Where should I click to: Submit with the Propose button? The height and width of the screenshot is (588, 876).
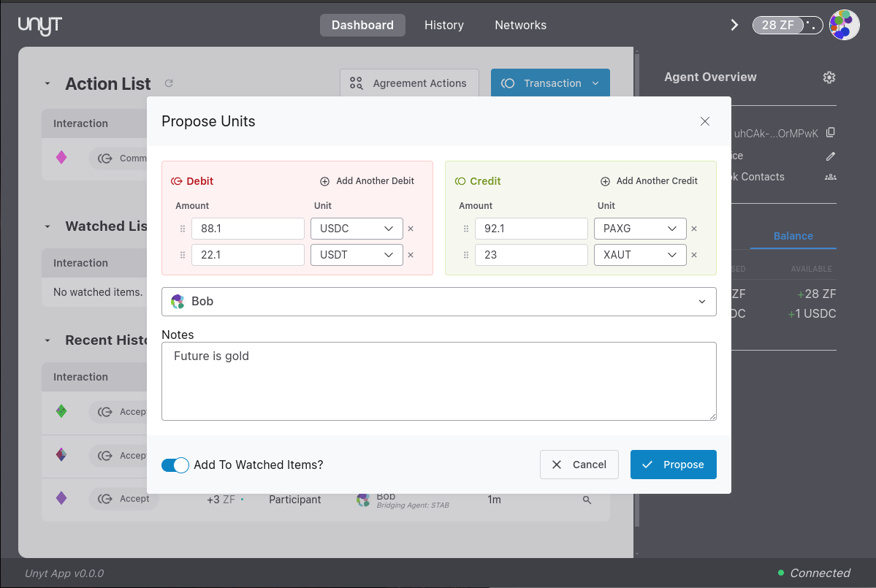click(x=673, y=465)
